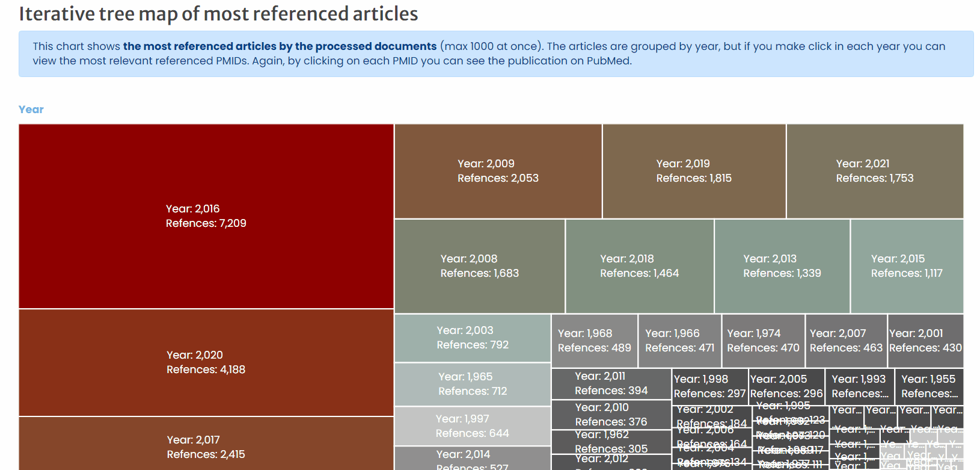Screen dimensions: 980x470
Task: Select the Year 2,007 block
Action: tap(846, 341)
